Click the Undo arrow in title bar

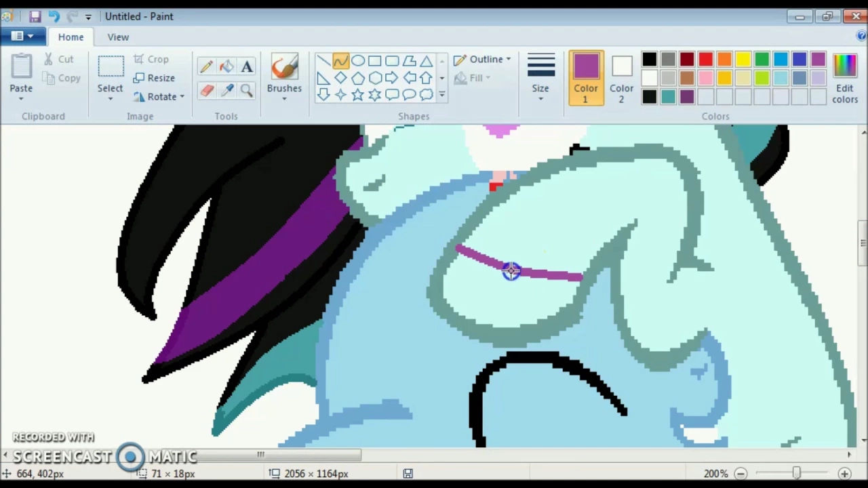(x=54, y=16)
